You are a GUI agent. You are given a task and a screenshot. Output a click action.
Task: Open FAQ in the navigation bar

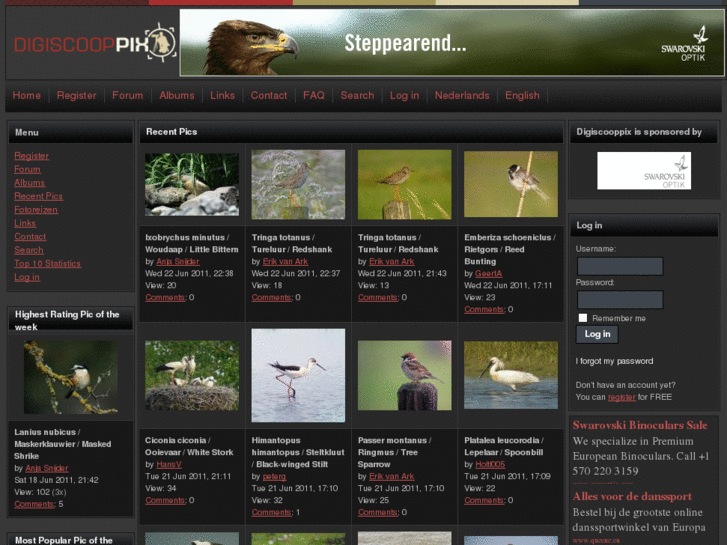pos(314,96)
